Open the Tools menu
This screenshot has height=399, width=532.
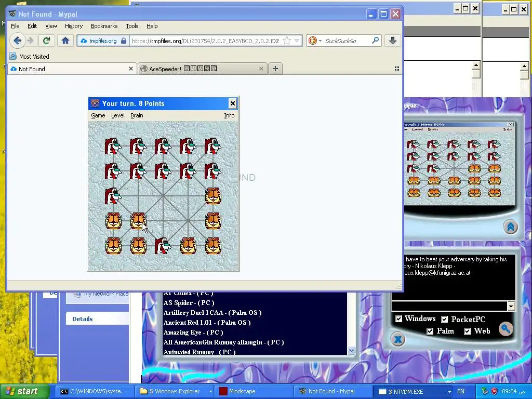[132, 26]
